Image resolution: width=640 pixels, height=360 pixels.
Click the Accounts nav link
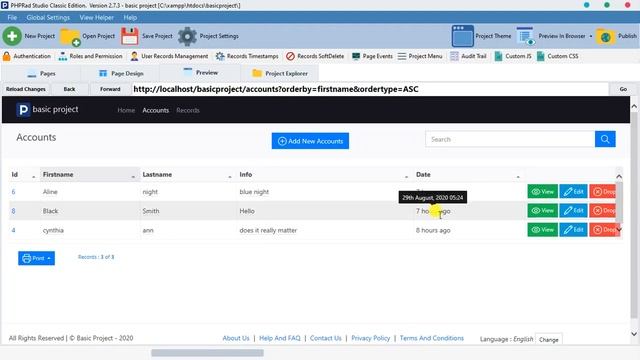pyautogui.click(x=156, y=110)
